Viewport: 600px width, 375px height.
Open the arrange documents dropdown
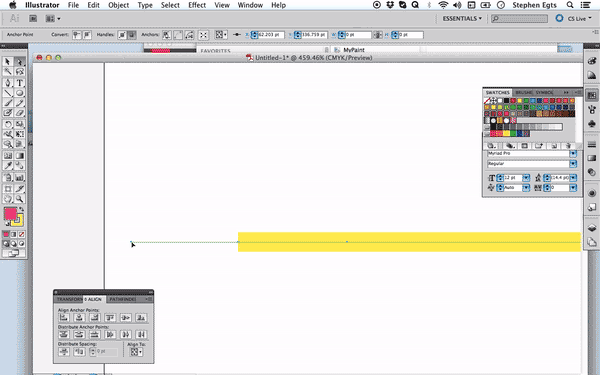click(52, 18)
